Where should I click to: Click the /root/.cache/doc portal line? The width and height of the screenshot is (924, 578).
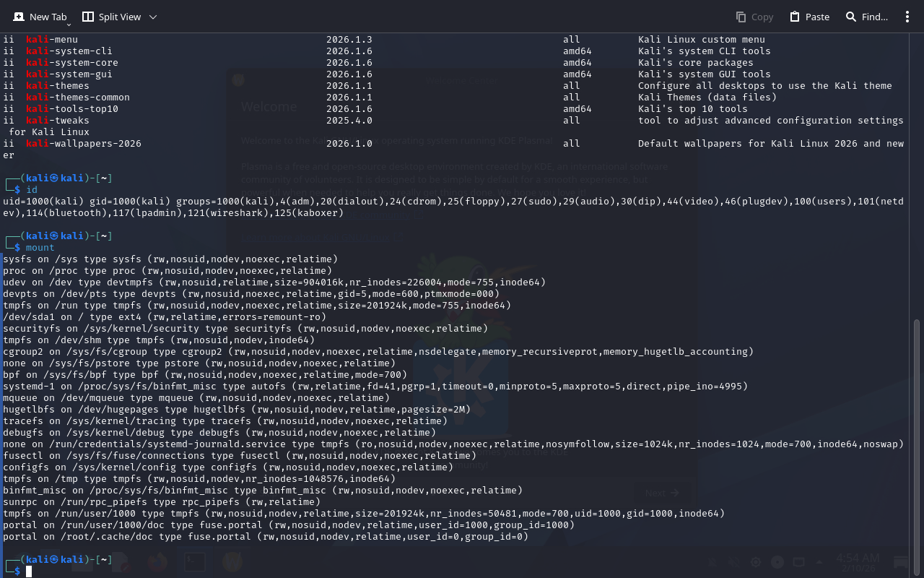point(266,537)
